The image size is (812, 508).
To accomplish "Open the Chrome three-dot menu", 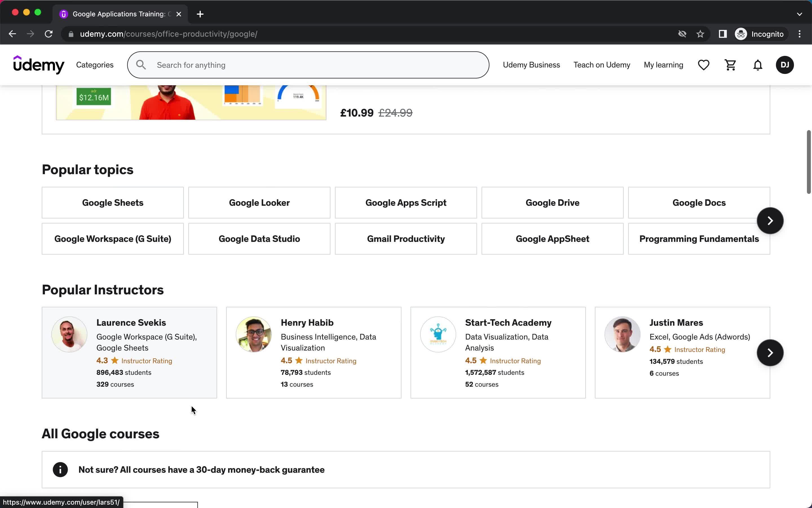I will click(x=800, y=34).
